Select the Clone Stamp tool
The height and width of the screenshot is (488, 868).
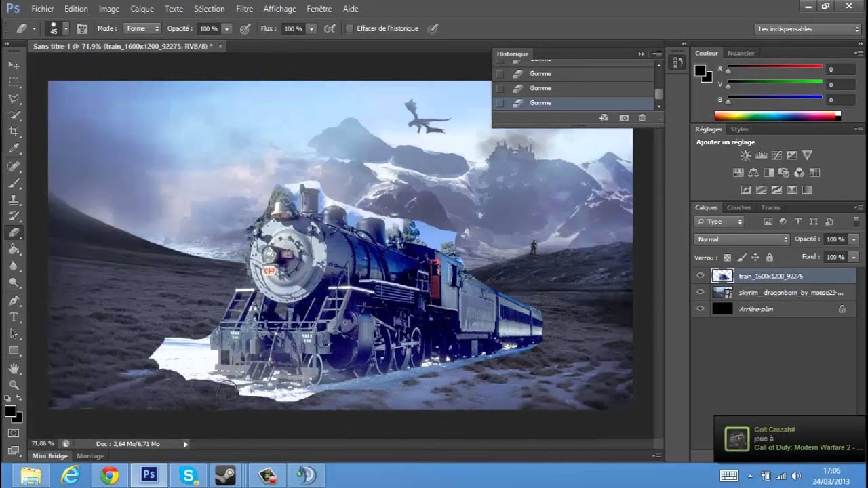14,200
